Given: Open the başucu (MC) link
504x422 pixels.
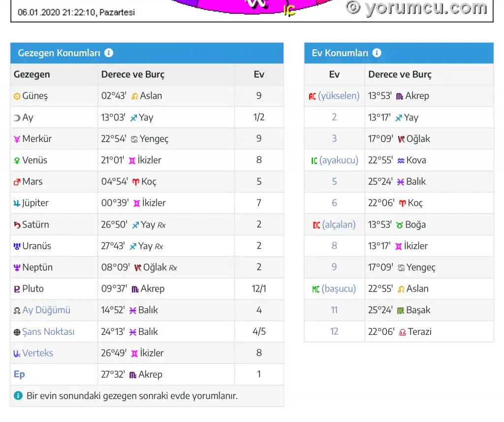Looking at the screenshot, I should click(x=339, y=289).
